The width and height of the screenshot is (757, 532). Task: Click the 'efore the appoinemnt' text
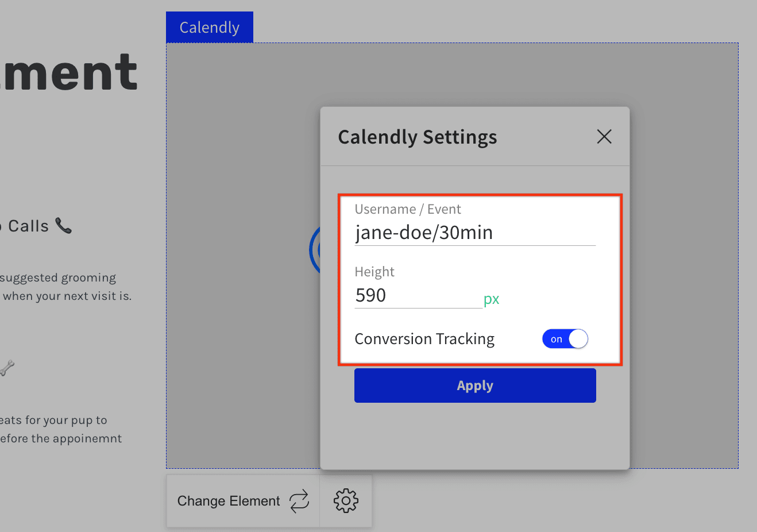61,438
